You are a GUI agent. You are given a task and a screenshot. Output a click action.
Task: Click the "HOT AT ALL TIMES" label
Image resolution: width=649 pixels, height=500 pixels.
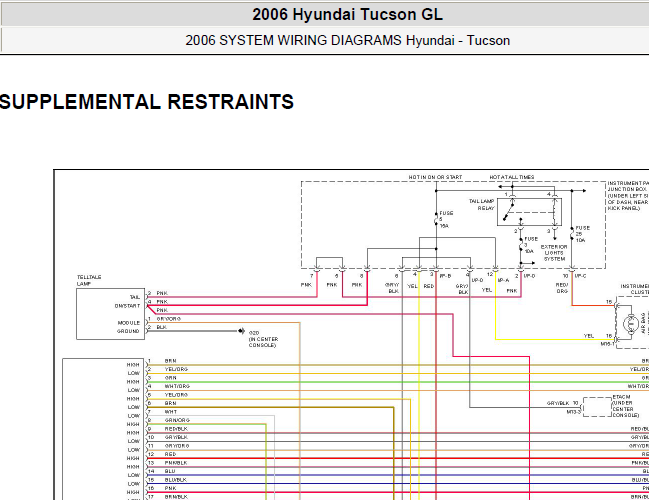[512, 177]
